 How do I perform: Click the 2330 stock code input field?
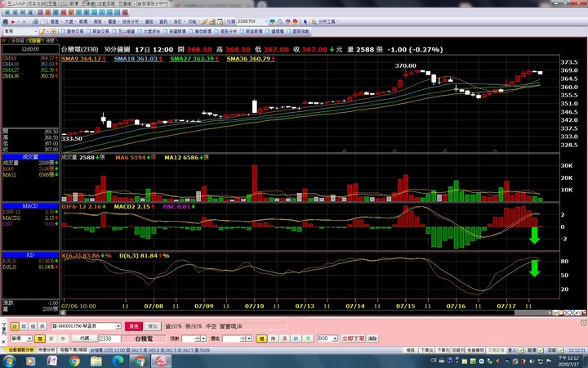coord(110,339)
